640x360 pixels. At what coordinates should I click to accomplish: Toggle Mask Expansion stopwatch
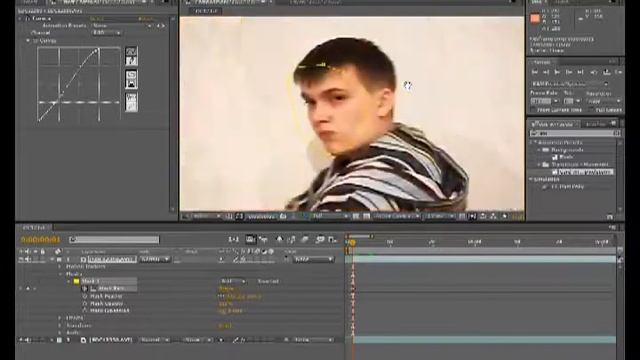85,311
